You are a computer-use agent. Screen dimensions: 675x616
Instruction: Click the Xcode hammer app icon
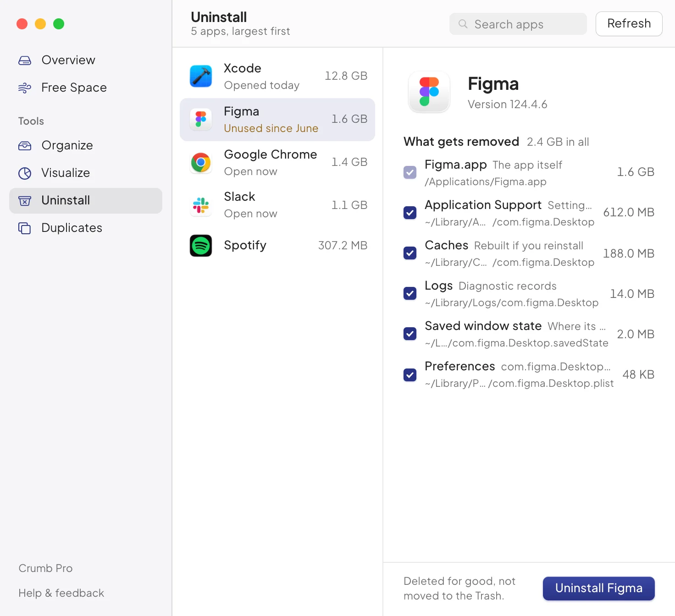coord(201,76)
